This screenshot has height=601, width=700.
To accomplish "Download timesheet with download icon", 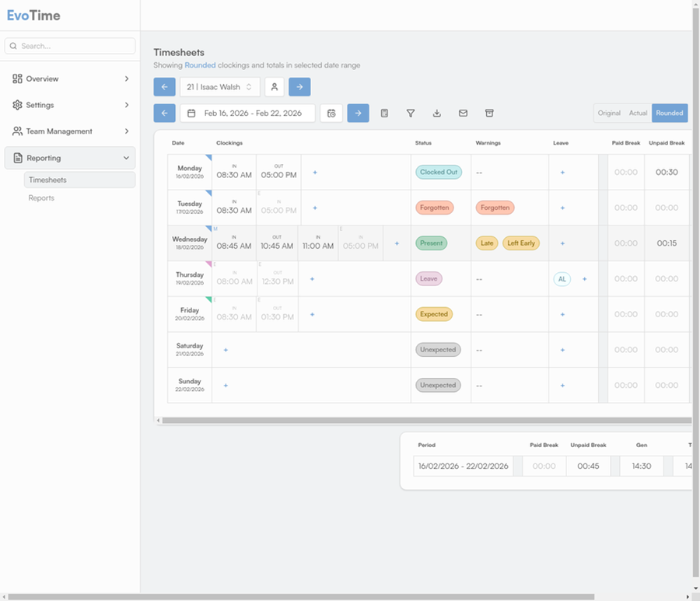I will pos(437,114).
